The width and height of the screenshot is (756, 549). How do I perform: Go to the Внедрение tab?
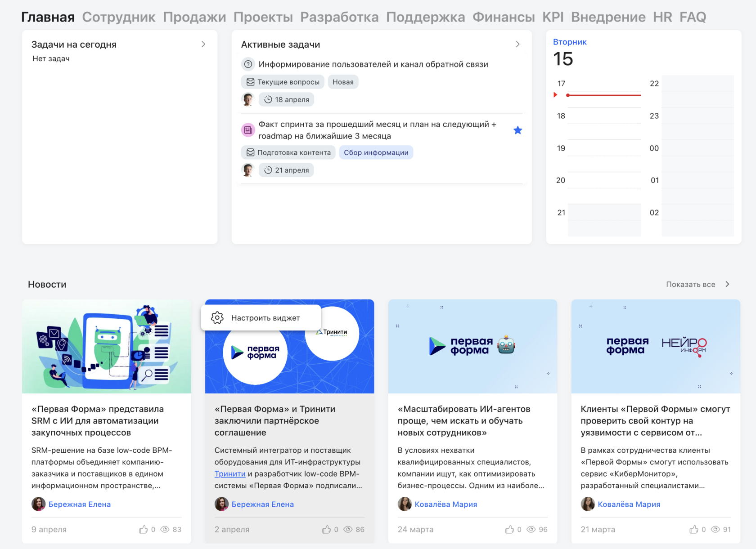608,17
